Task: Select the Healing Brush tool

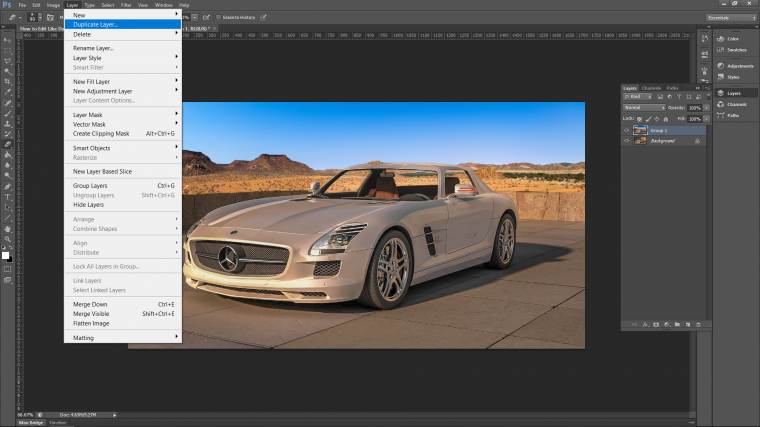Action: 7,103
